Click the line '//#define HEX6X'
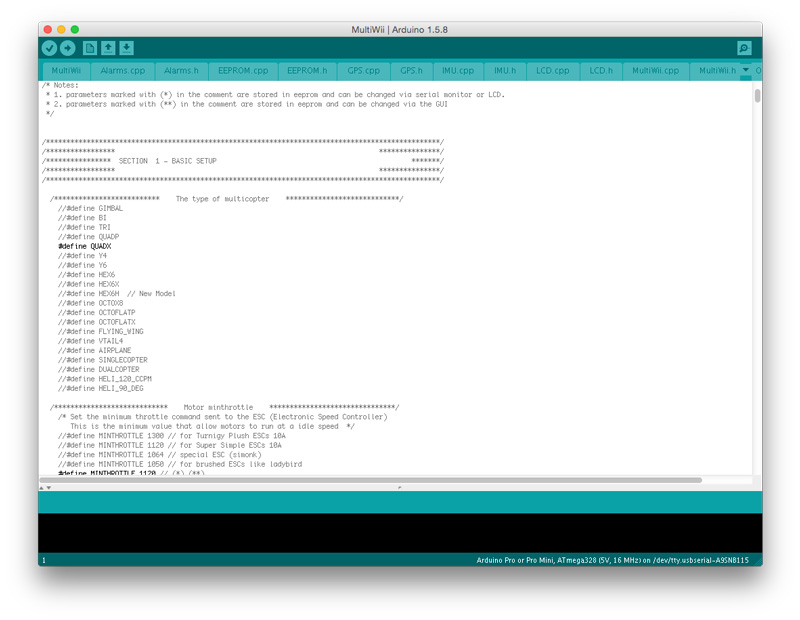The height and width of the screenshot is (620, 800). coord(88,284)
